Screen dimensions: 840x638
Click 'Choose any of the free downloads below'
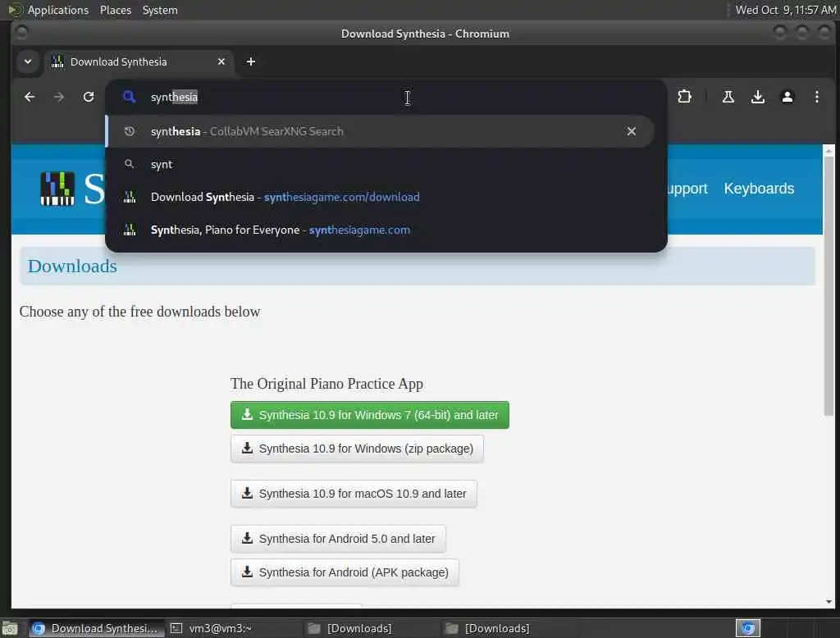pos(139,312)
